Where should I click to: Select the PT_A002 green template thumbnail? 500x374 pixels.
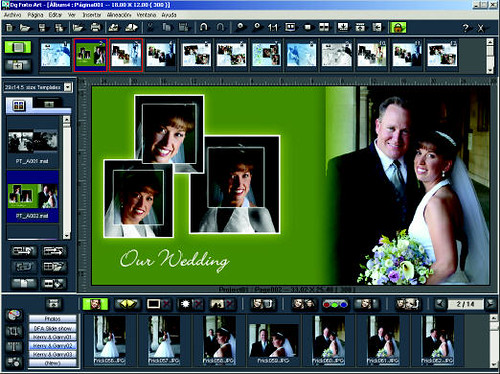[x=33, y=196]
